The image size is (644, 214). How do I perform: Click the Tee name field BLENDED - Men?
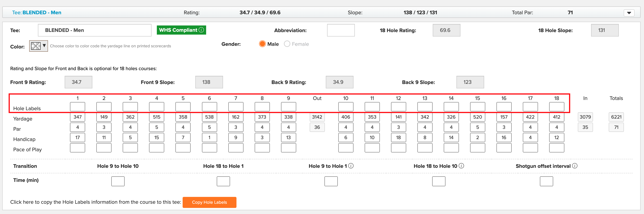[x=94, y=30]
